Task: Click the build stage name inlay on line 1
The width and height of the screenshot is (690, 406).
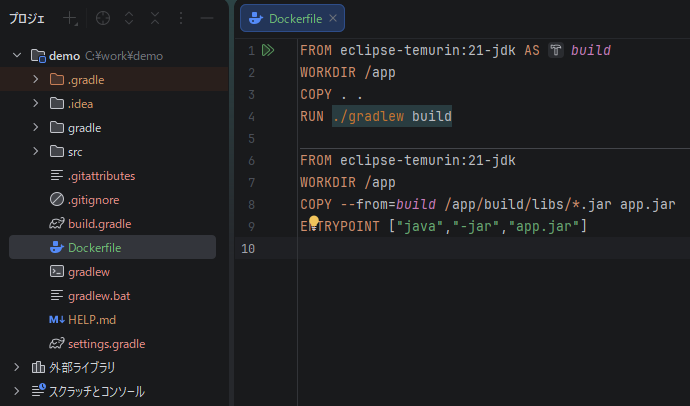Action: tap(590, 50)
